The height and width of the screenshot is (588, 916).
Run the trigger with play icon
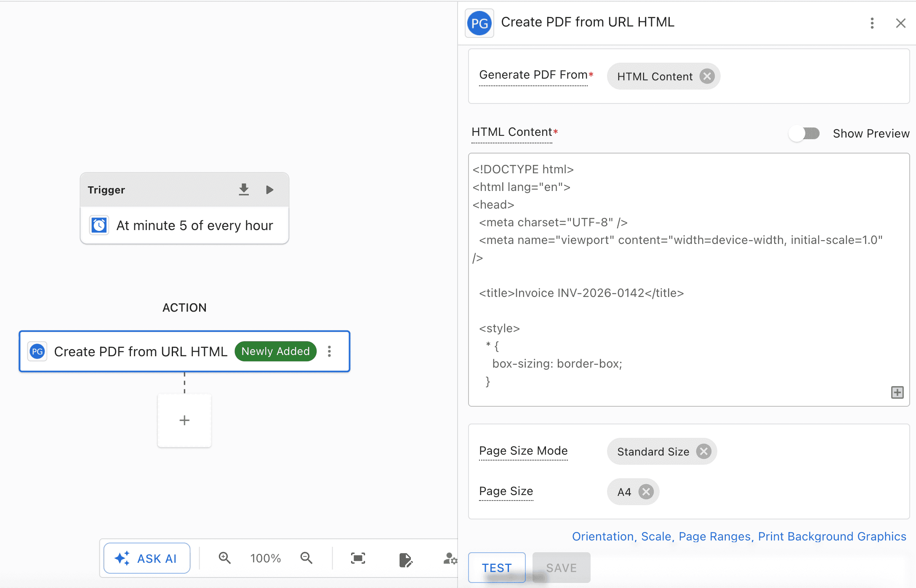click(270, 190)
